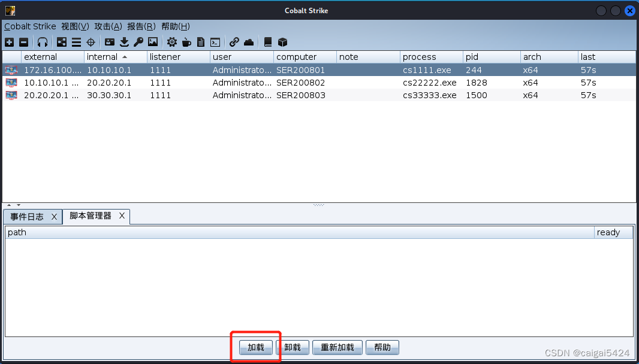Open Listeners via the headphones icon

pos(43,42)
